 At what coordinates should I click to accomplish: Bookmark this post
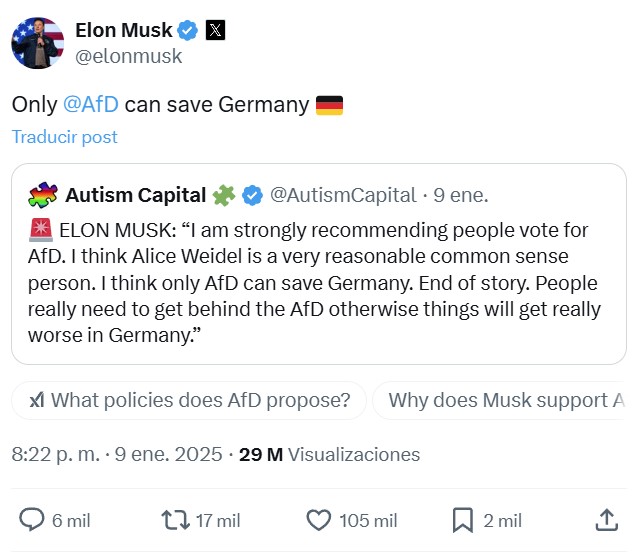tap(462, 520)
